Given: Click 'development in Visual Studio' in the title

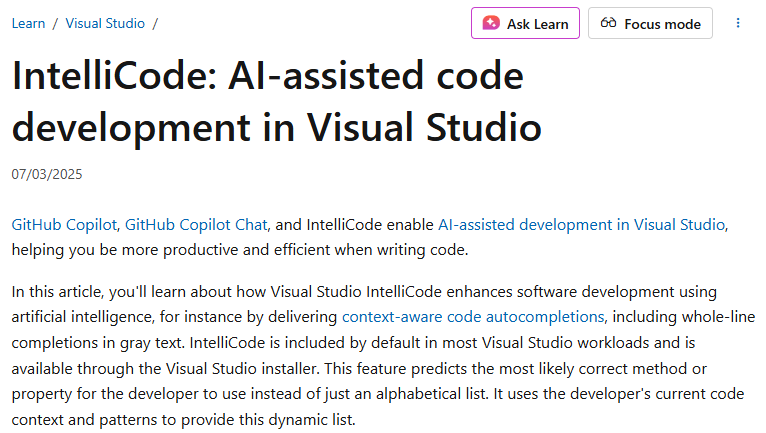Looking at the screenshot, I should pyautogui.click(x=276, y=127).
